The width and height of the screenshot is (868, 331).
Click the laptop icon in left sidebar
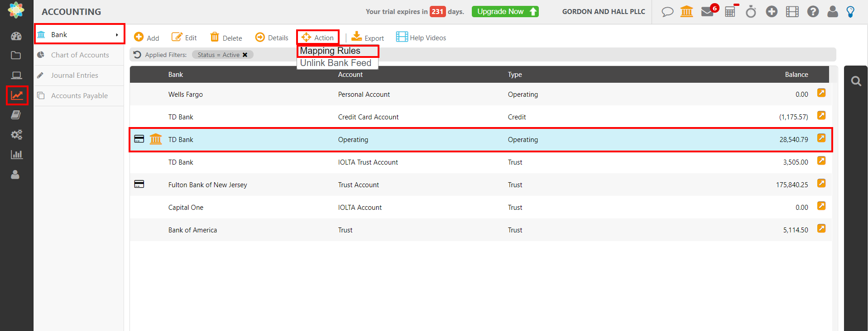(16, 76)
